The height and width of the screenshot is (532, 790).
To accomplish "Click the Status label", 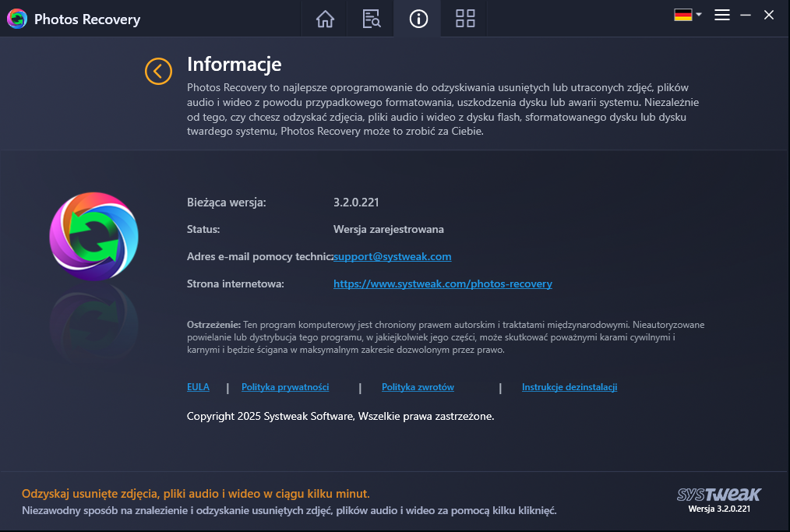I will (x=203, y=229).
